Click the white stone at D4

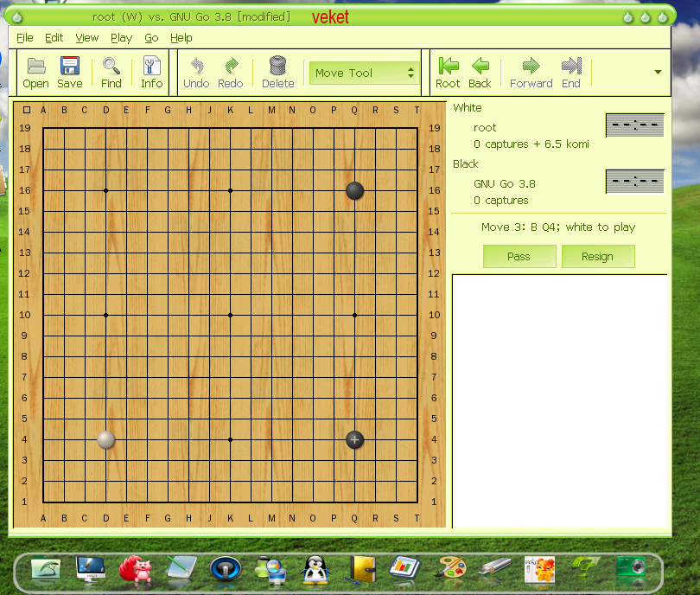[105, 440]
